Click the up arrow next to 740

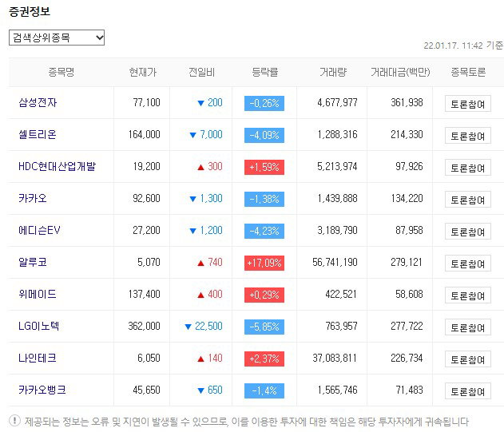click(201, 264)
